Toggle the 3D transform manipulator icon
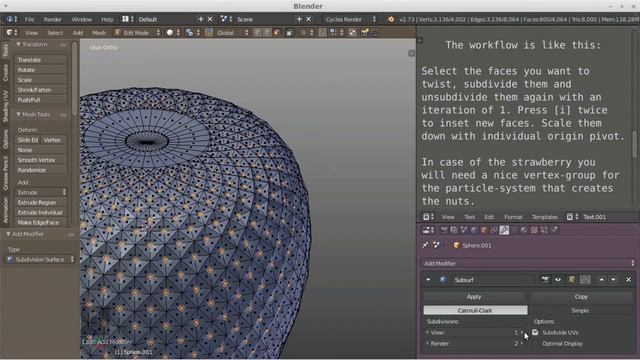This screenshot has height=360, width=640. (x=209, y=33)
